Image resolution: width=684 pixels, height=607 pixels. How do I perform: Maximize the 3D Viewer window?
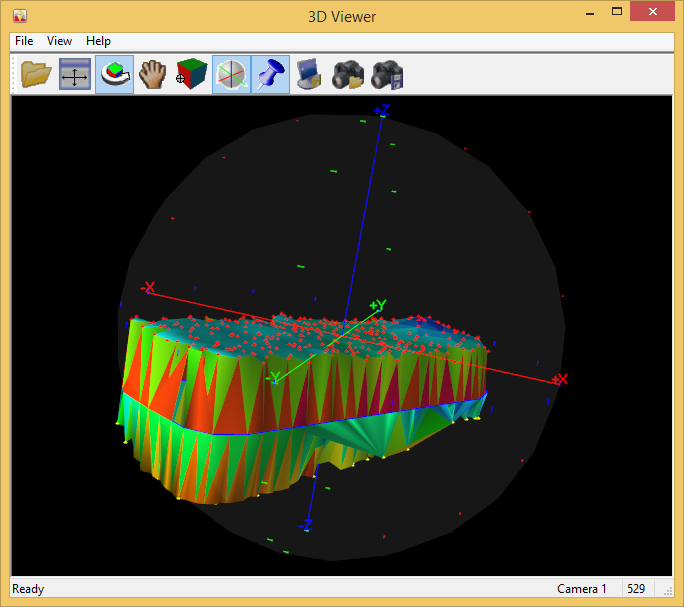[617, 13]
